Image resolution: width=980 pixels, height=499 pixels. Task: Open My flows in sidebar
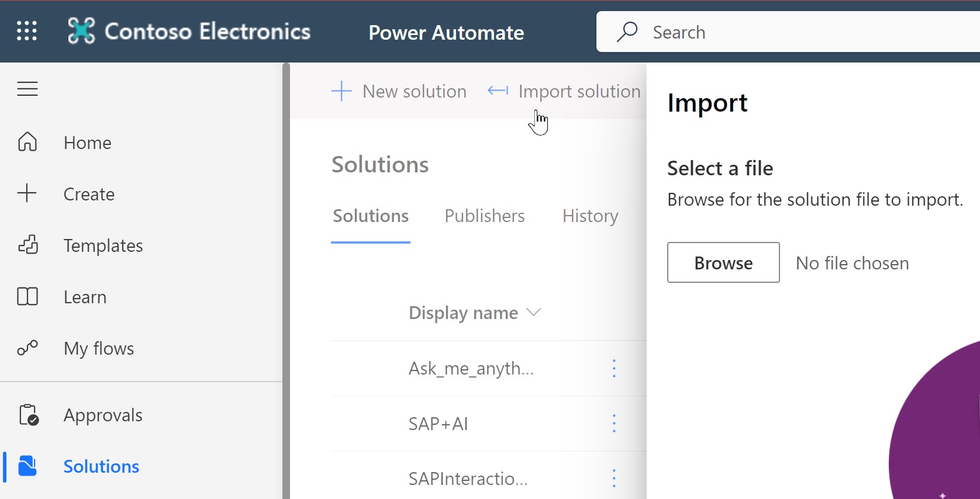[98, 348]
